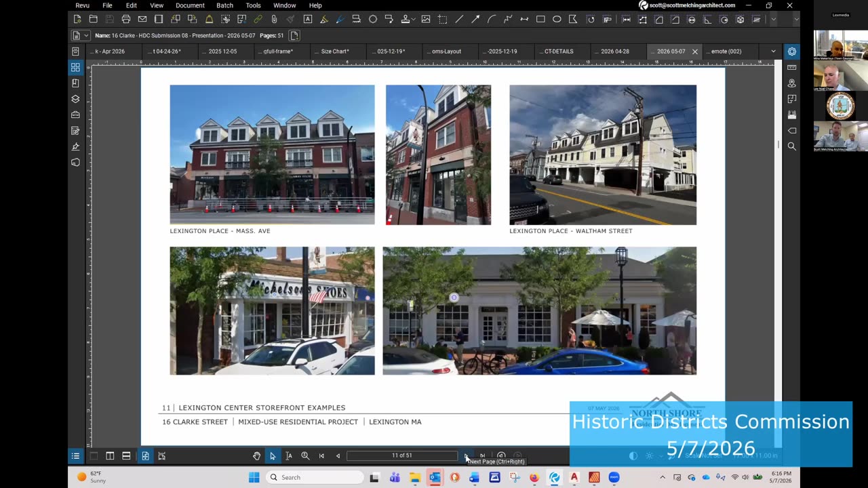
Task: Open the document tabs list dropdown
Action: (773, 52)
